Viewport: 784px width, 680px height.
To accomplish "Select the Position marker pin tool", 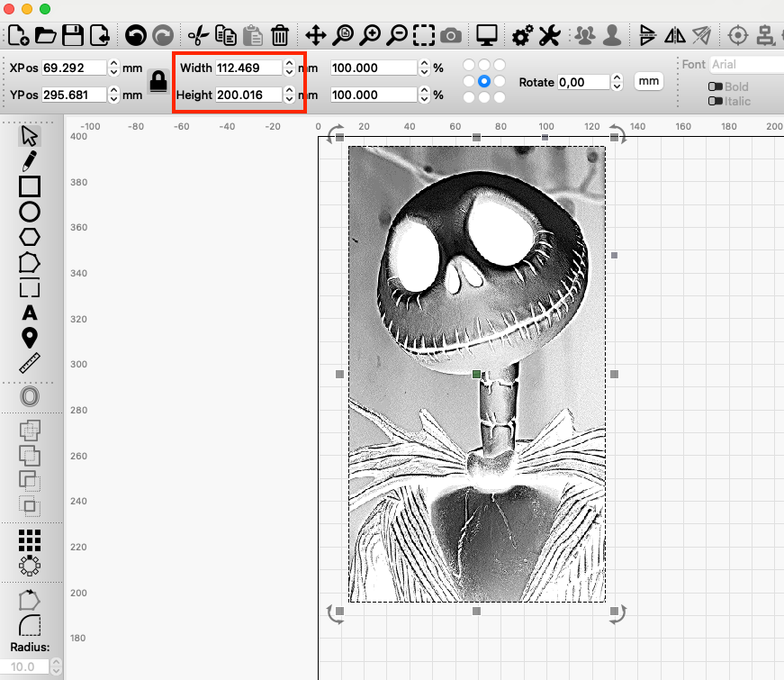I will (30, 338).
